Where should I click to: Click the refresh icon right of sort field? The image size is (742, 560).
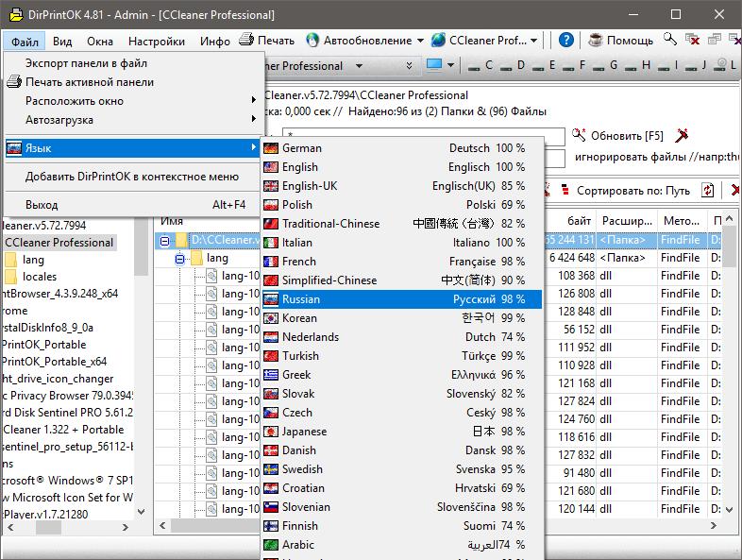707,191
